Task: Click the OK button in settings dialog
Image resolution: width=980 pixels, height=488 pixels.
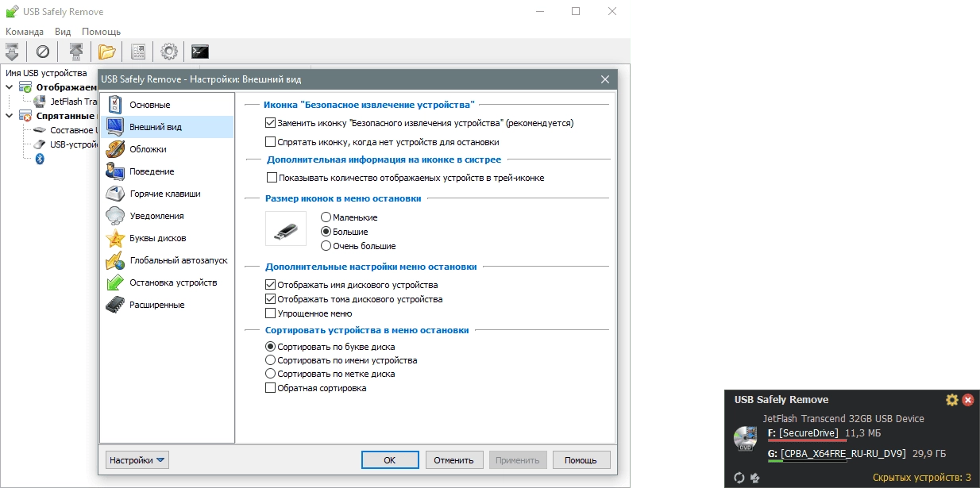Action: tap(390, 459)
